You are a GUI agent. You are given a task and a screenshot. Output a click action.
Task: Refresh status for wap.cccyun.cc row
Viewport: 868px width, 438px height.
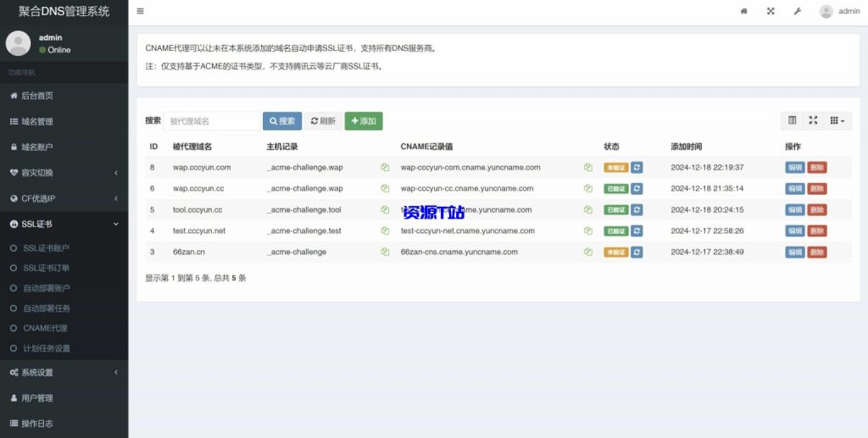coord(637,188)
